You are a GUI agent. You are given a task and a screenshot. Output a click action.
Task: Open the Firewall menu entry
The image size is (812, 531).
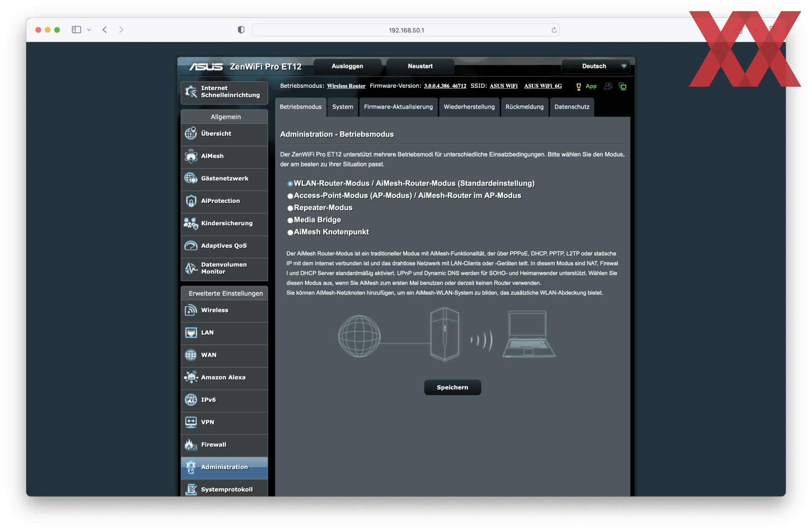point(224,445)
